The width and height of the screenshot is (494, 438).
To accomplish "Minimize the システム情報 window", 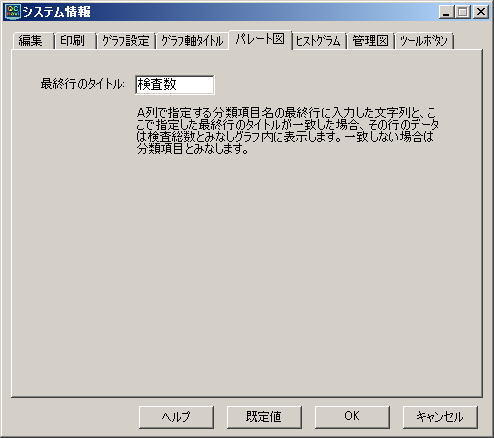I will 446,12.
